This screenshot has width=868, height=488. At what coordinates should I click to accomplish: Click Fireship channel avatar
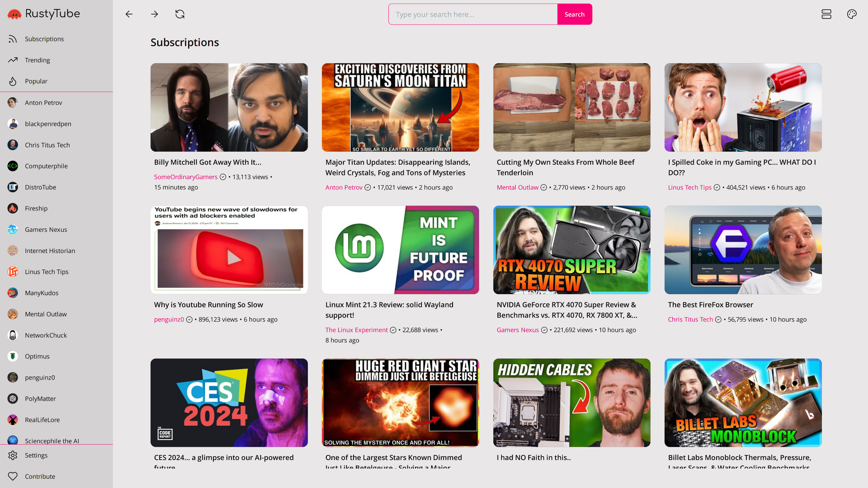coord(13,209)
